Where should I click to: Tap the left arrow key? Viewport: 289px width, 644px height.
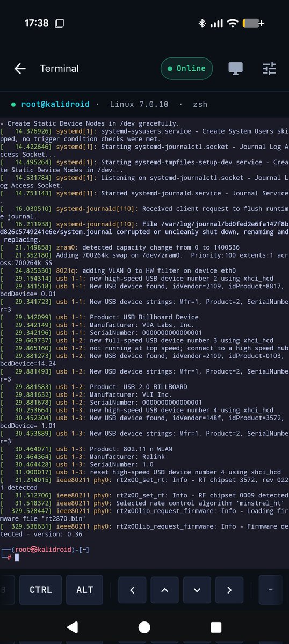(133, 590)
